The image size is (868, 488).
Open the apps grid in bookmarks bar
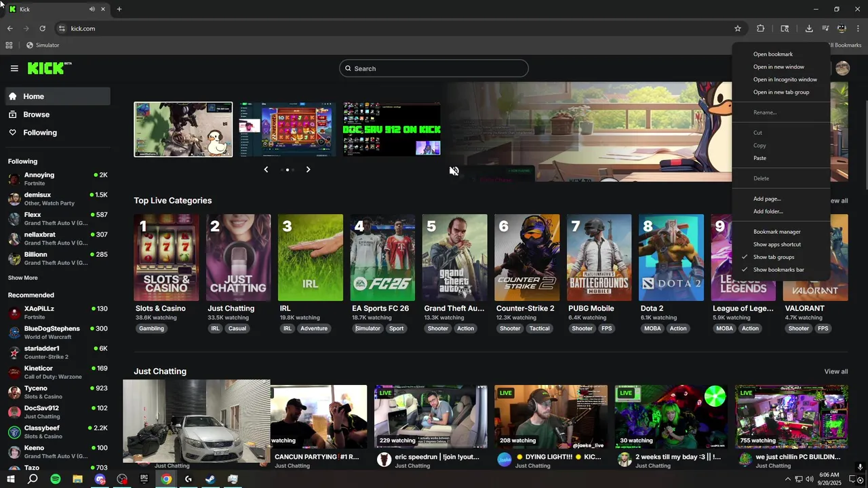9,45
